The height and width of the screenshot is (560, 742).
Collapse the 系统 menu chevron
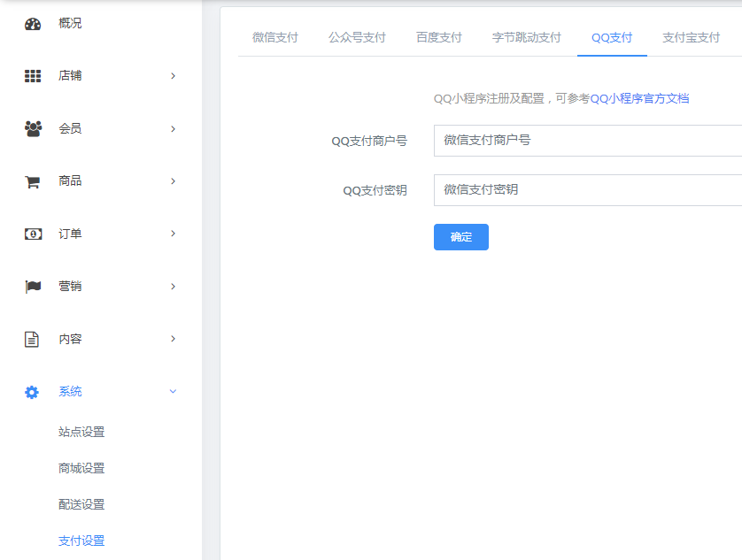[x=173, y=391]
